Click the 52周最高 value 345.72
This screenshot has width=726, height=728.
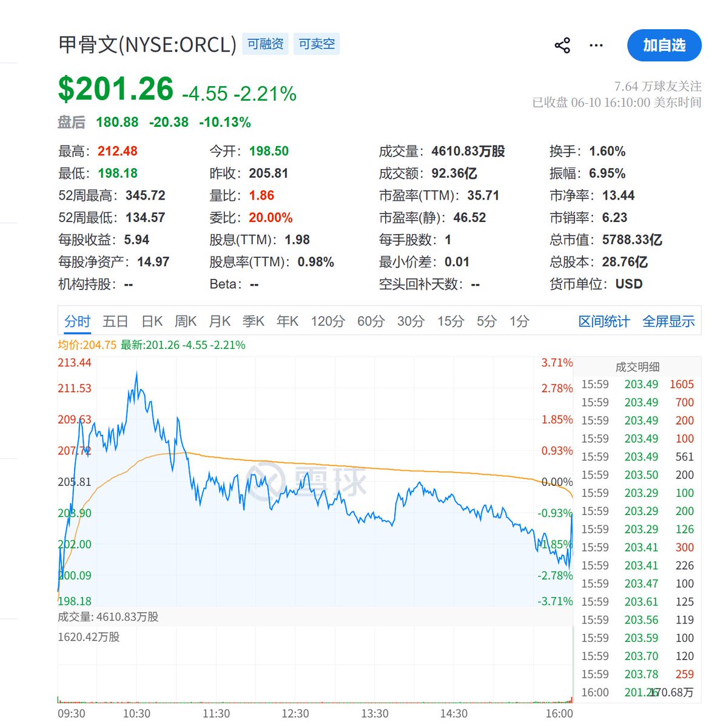coord(146,195)
